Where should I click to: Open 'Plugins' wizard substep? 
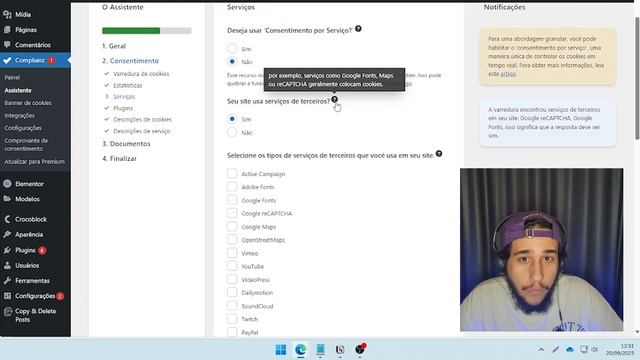[123, 108]
